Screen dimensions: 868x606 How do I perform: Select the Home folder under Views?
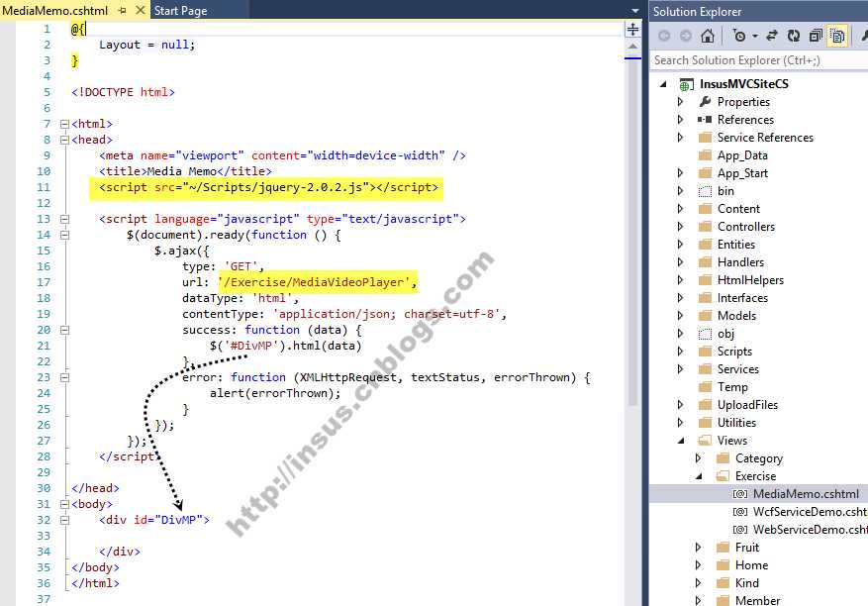click(751, 565)
